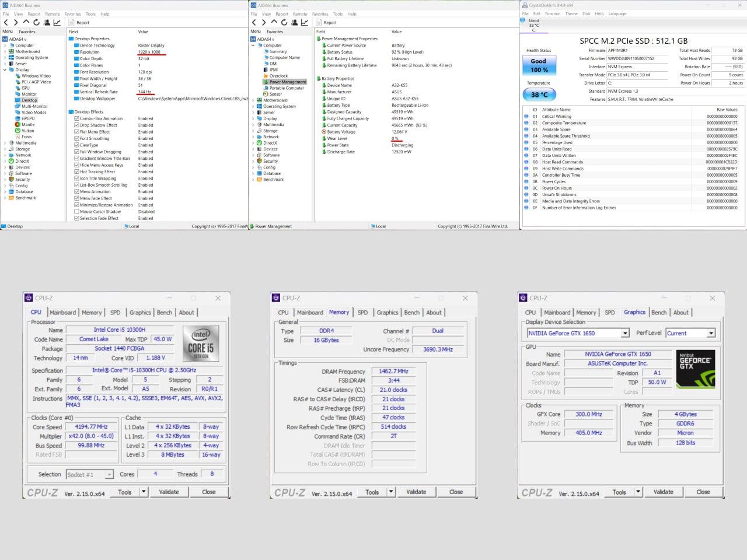Screen dimensions: 747x560
Task: Click the 38 °C temperature button
Action: (539, 94)
